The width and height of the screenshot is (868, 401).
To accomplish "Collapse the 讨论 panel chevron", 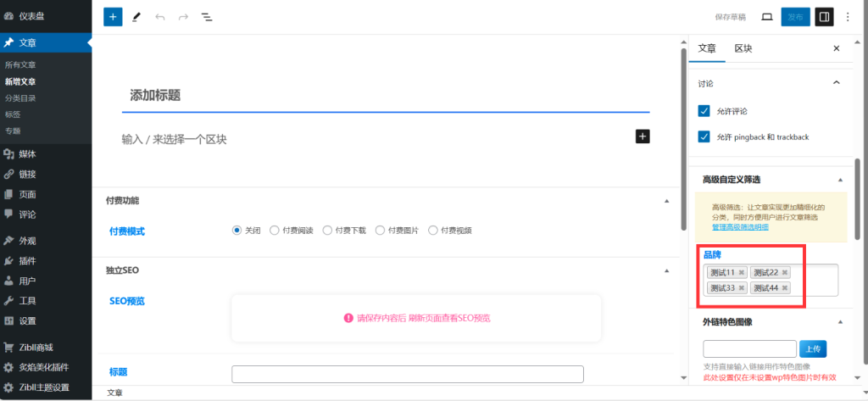I will point(837,83).
